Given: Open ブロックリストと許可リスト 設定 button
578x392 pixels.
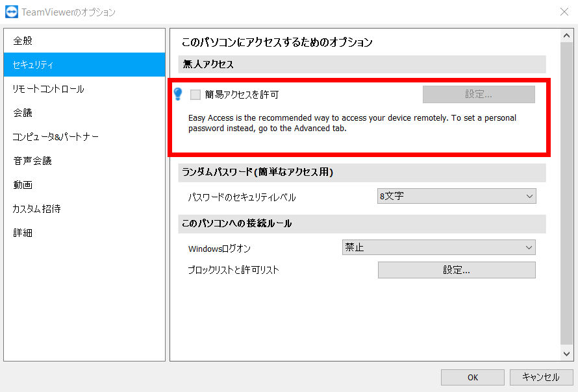Looking at the screenshot, I should [457, 270].
